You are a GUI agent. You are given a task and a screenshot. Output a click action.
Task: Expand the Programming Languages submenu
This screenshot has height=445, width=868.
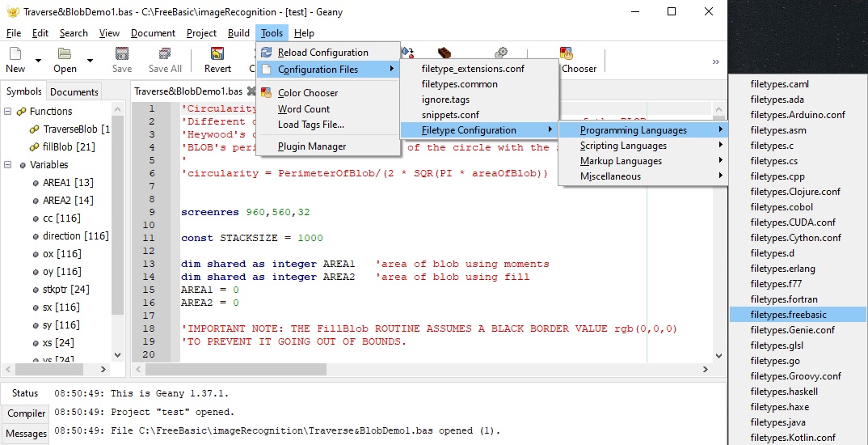click(x=643, y=130)
